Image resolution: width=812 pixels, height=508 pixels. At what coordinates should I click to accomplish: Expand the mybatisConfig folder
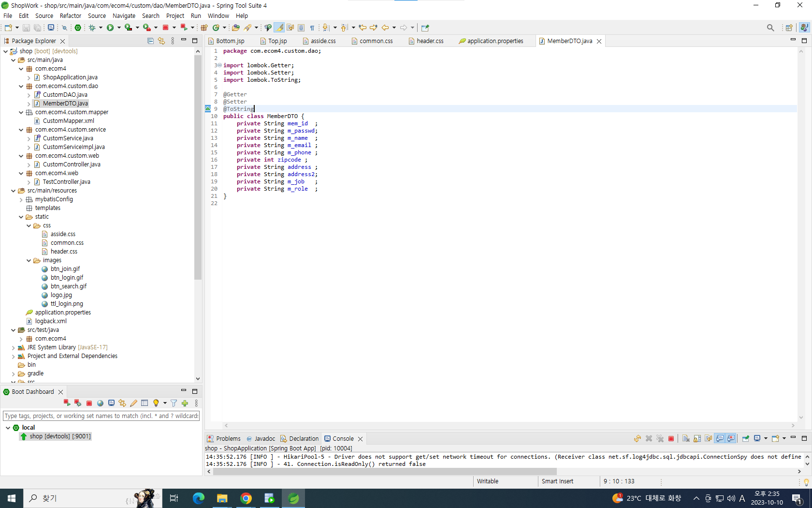pos(21,199)
